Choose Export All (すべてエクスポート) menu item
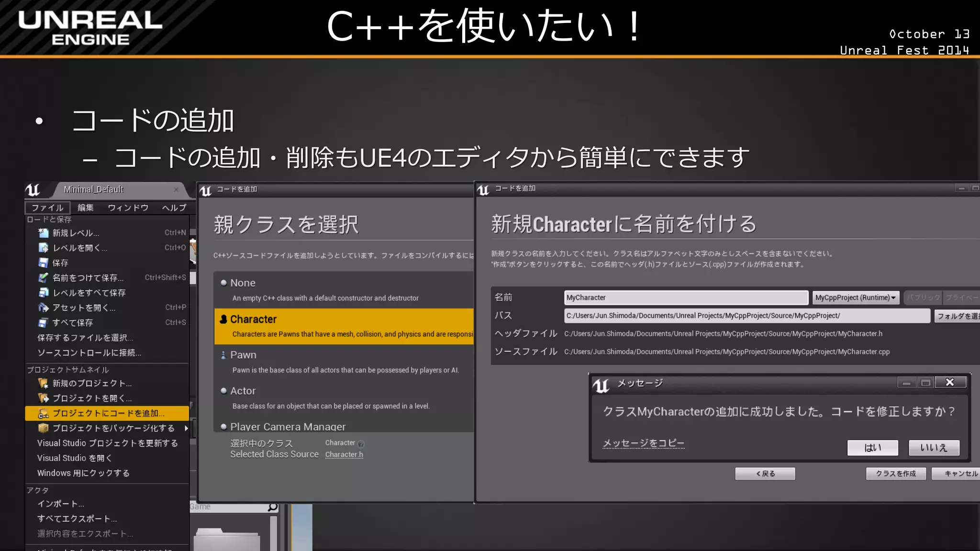Image resolution: width=980 pixels, height=551 pixels. tap(107, 518)
